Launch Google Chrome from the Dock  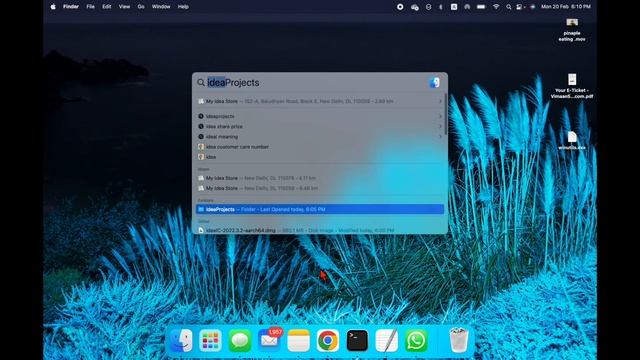(x=328, y=340)
